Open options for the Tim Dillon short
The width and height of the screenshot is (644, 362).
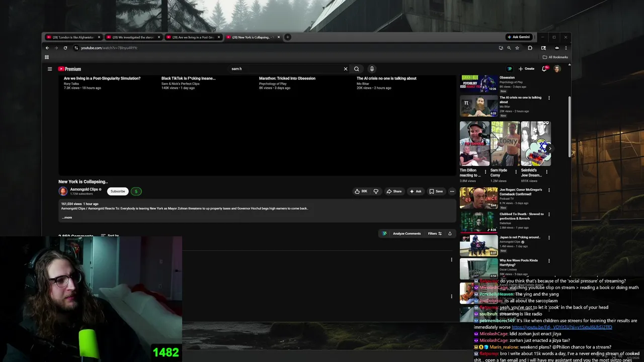pos(486,172)
